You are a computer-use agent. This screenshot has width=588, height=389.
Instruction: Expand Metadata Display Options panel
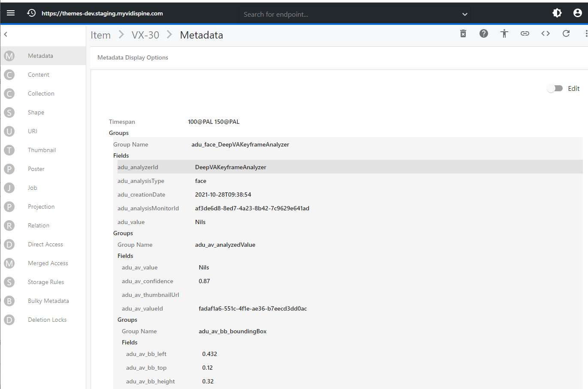[x=133, y=57]
